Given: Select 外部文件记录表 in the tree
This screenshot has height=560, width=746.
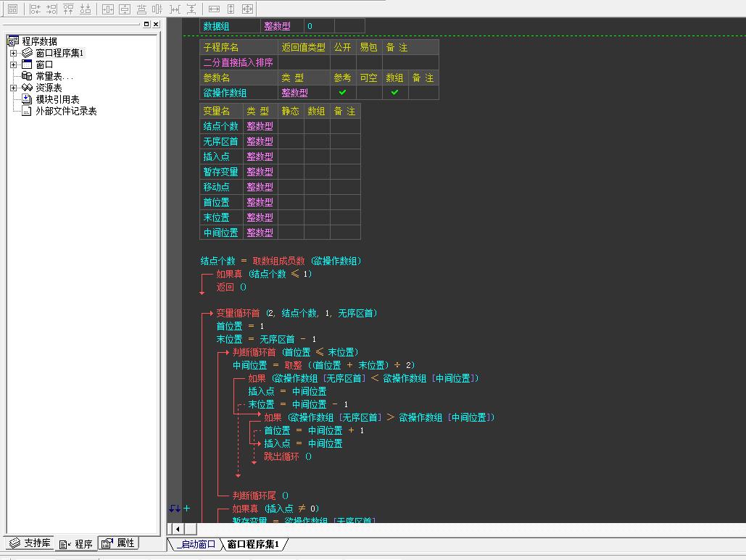Looking at the screenshot, I should (x=66, y=111).
